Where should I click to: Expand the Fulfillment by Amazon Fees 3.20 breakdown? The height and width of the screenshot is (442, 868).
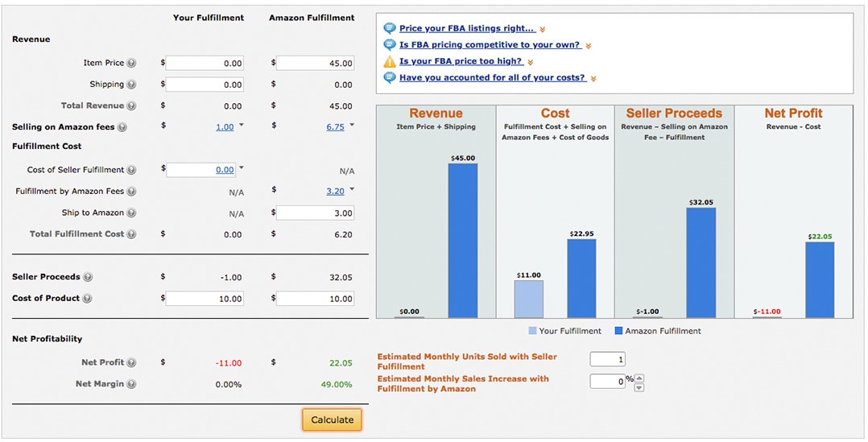click(x=352, y=190)
